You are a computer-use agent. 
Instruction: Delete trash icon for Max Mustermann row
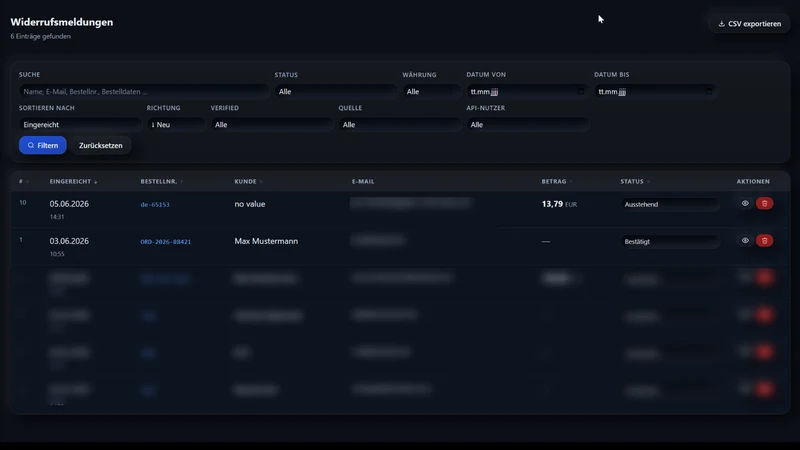[x=764, y=241]
